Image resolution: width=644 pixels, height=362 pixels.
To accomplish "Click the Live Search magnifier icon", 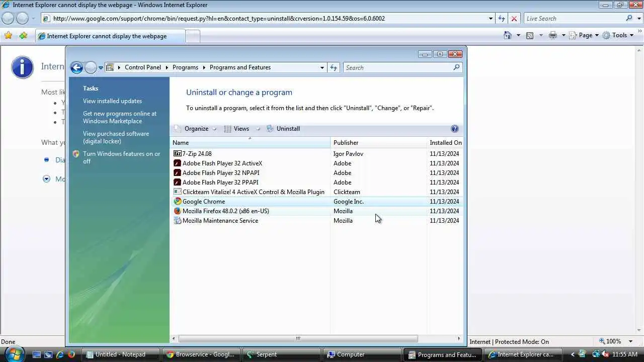I will pos(629,19).
